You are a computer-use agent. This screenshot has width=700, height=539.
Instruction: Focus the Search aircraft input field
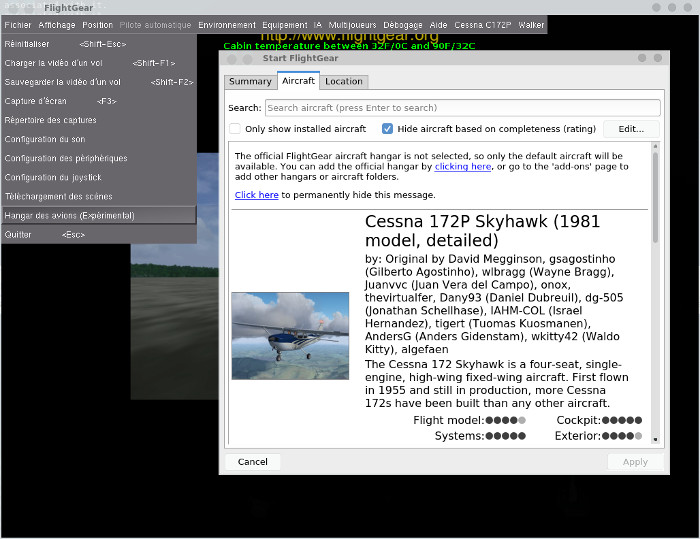(x=462, y=108)
